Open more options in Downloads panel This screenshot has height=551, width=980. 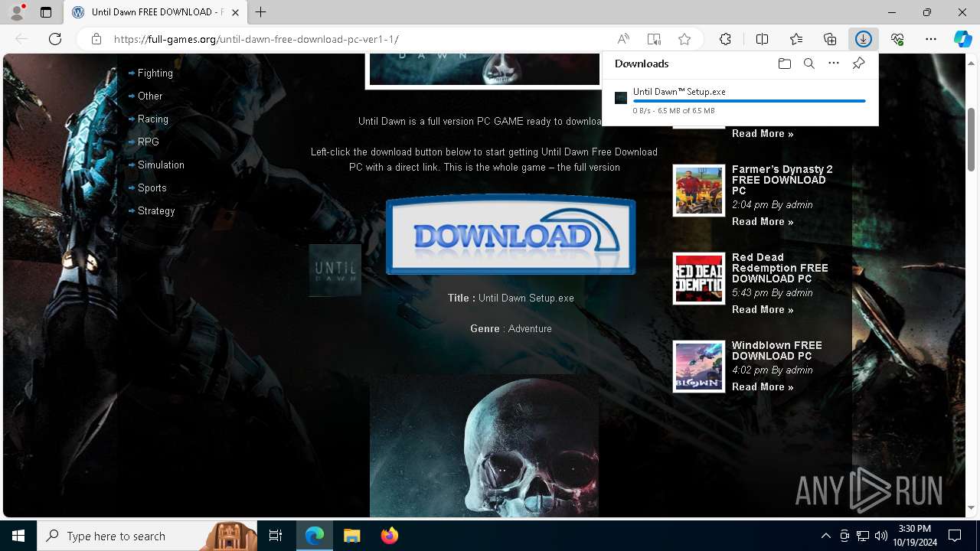click(x=834, y=64)
